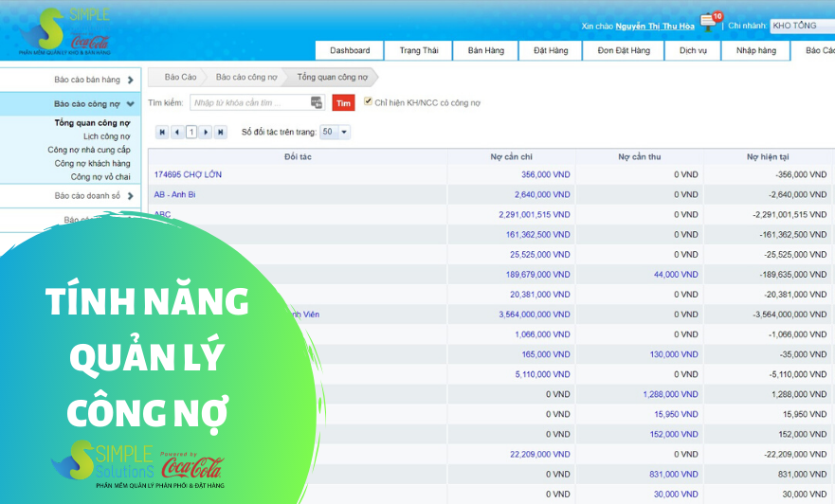Click the 'Nợ hiện tại' column header
Screen dimensions: 835x504
(768, 156)
